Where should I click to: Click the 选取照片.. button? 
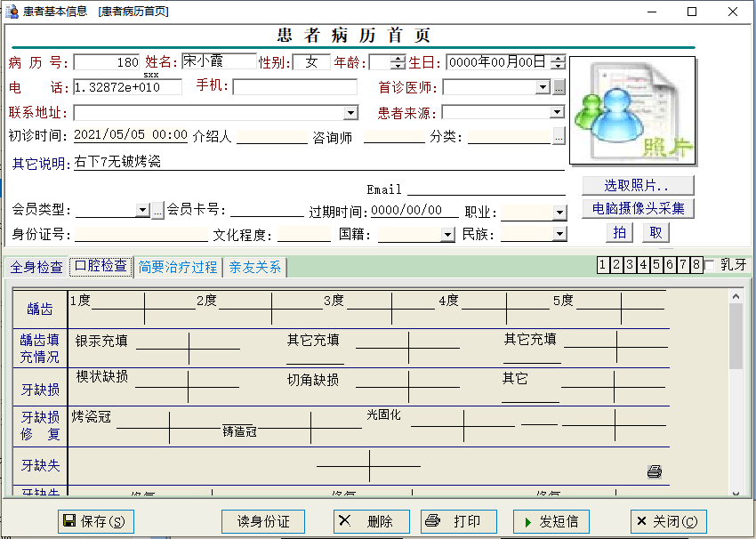click(638, 185)
